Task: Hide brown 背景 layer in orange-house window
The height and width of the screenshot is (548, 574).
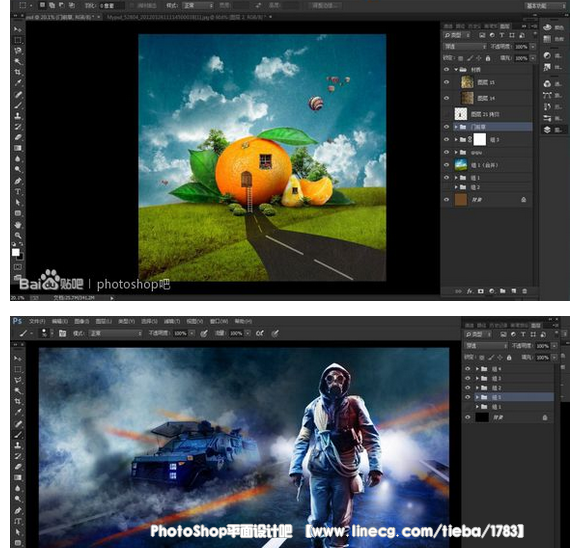Action: pyautogui.click(x=447, y=200)
